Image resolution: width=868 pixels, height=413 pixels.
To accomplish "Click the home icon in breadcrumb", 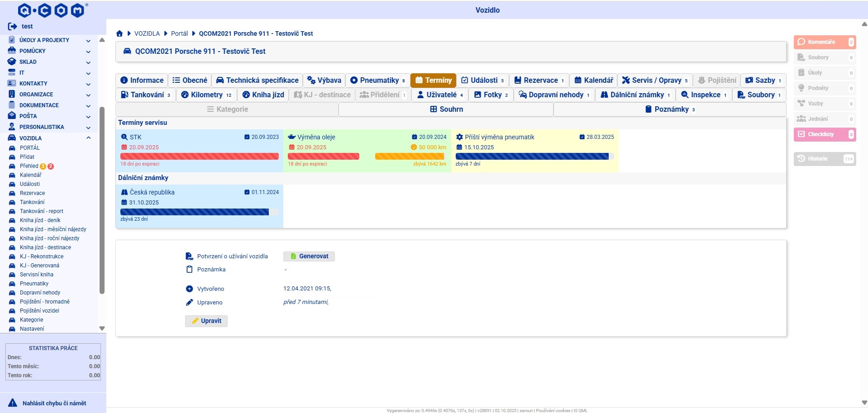I will (x=119, y=33).
